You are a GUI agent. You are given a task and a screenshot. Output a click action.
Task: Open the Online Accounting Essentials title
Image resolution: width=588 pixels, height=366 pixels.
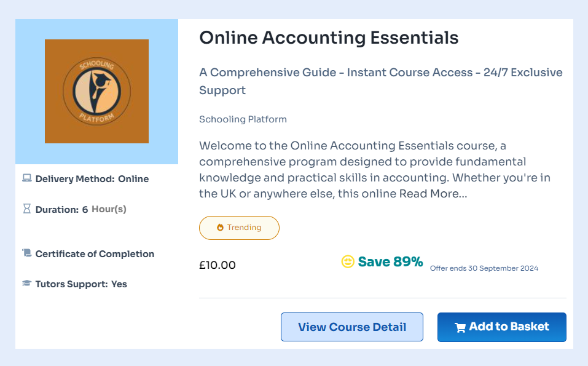[x=329, y=38]
